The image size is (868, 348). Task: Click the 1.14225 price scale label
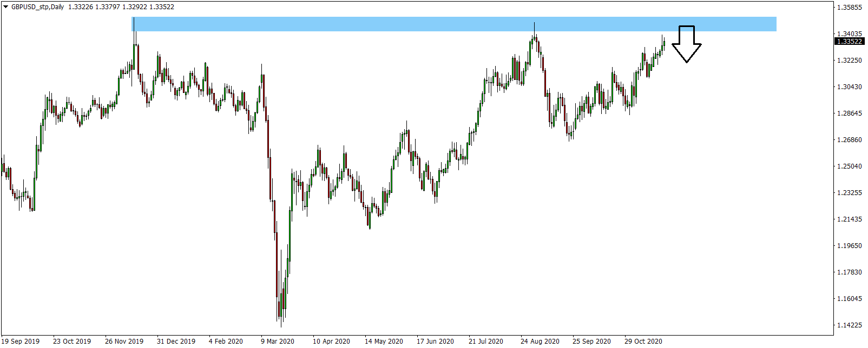(850, 325)
